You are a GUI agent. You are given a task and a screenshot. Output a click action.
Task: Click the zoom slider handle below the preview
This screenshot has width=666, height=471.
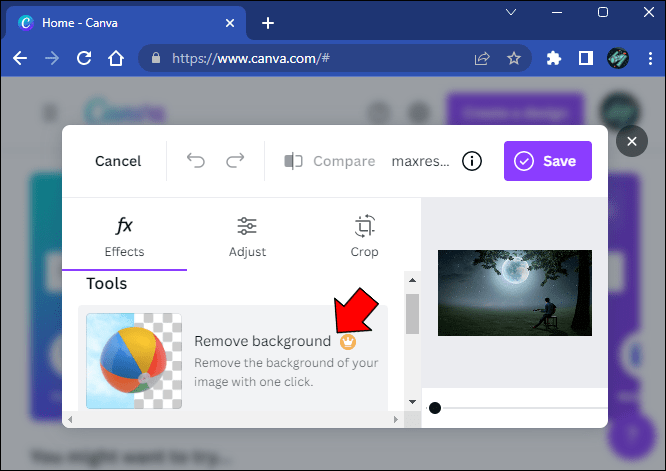(x=435, y=408)
